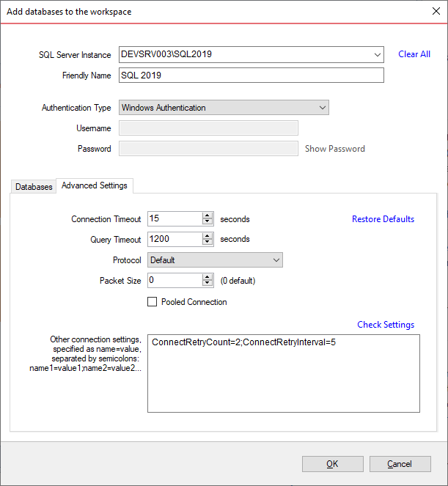This screenshot has width=448, height=486.
Task: Increase Connection Timeout with up arrow
Action: pos(207,216)
